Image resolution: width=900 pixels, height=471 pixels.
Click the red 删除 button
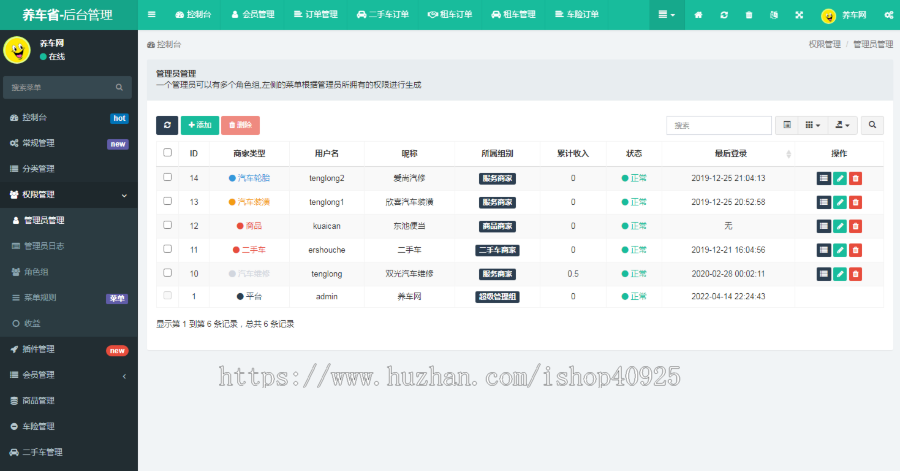point(240,125)
